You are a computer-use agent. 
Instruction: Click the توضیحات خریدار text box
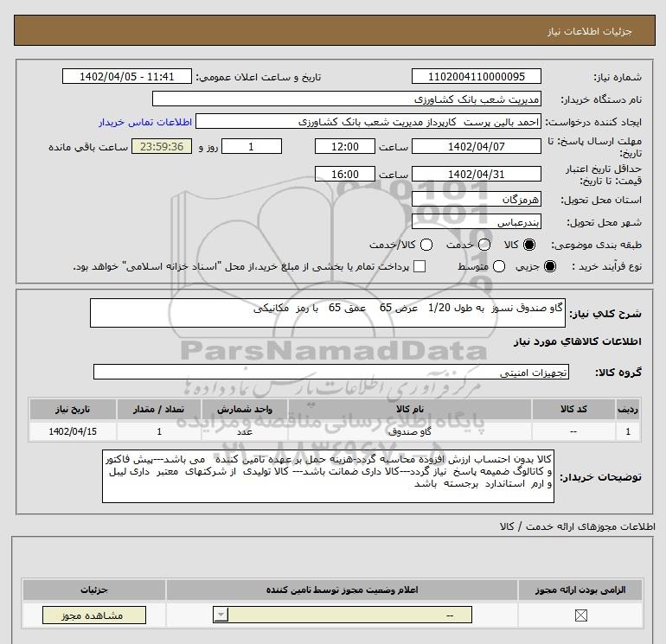328,476
